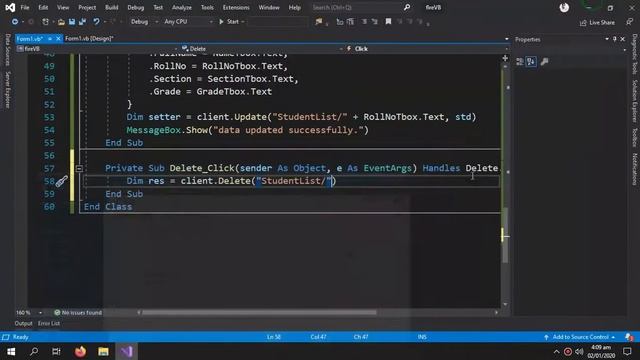Close the Form1.vb tab
Viewport: 640px width, 360px height.
click(x=58, y=39)
